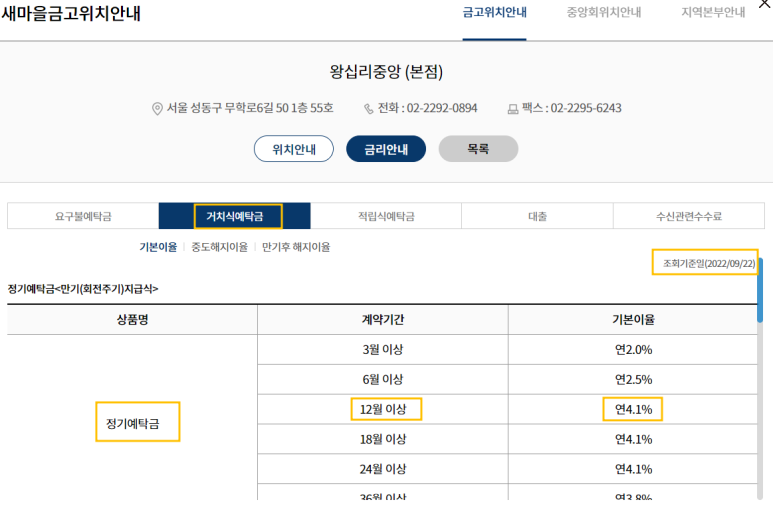Show the 만기후 해지이율 rates

click(x=296, y=247)
